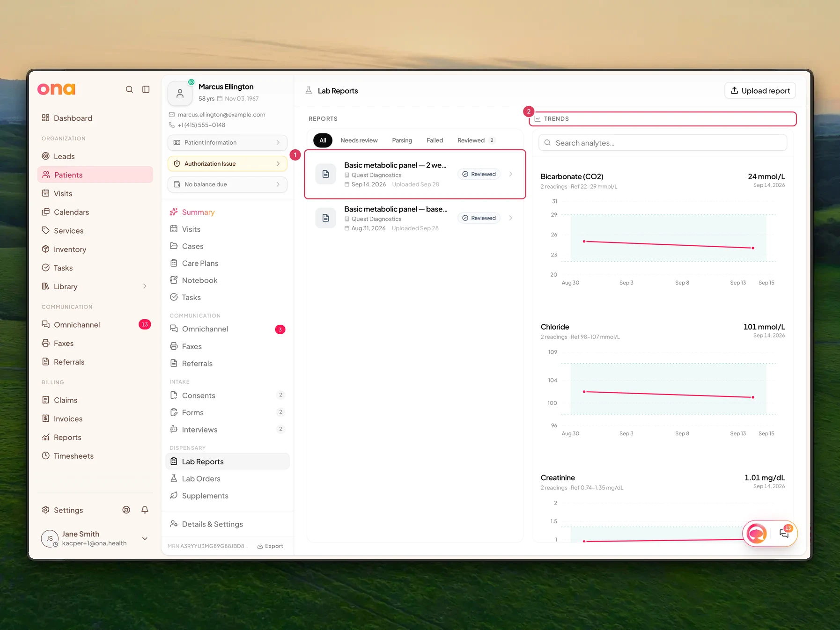Open Timesheets under Billing
Viewport: 840px width, 630px height.
pyautogui.click(x=95, y=456)
